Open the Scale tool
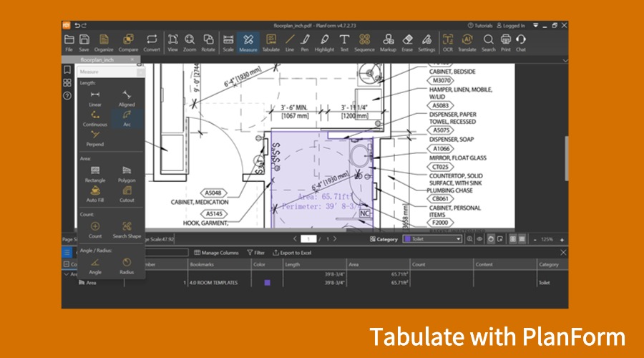This screenshot has height=358, width=644. [x=228, y=43]
